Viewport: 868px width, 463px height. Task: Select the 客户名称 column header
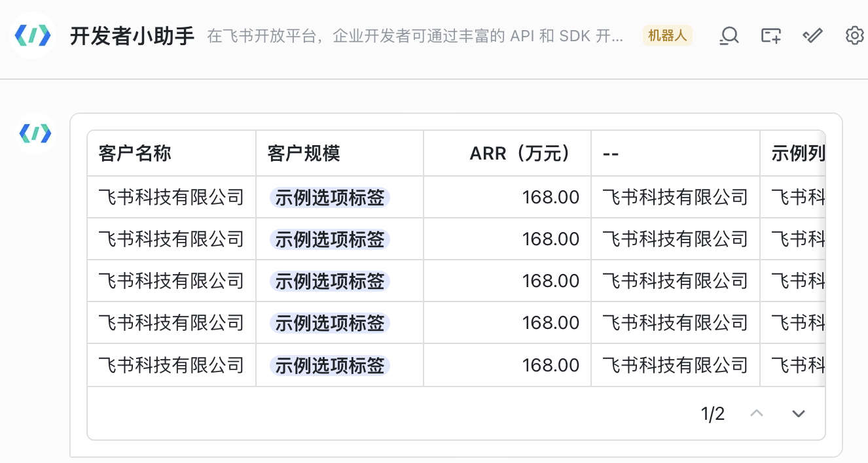[x=135, y=154]
